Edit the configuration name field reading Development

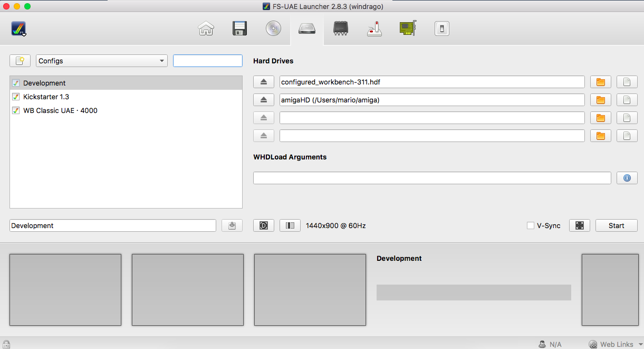(x=113, y=225)
